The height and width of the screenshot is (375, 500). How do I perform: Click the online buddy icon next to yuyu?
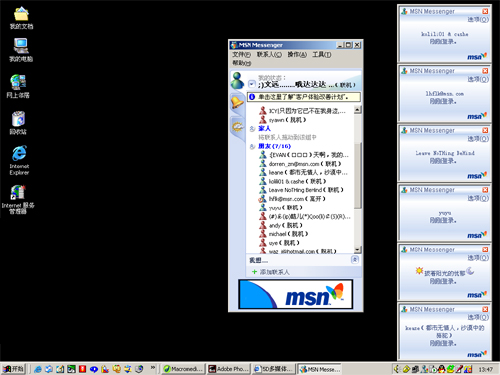(263, 207)
